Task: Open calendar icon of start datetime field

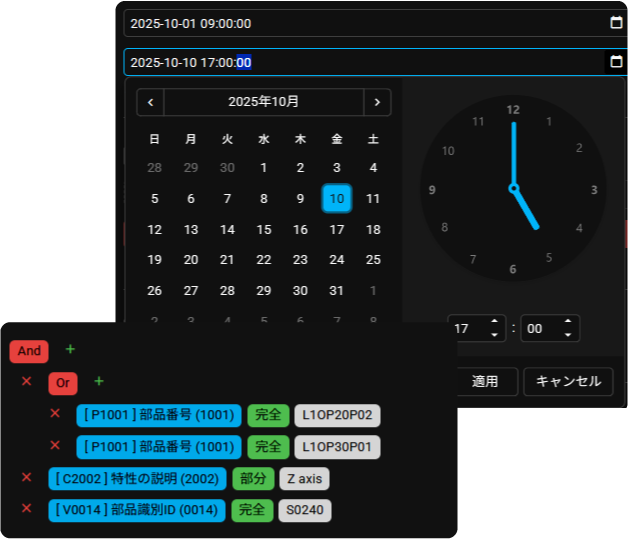Action: [616, 23]
